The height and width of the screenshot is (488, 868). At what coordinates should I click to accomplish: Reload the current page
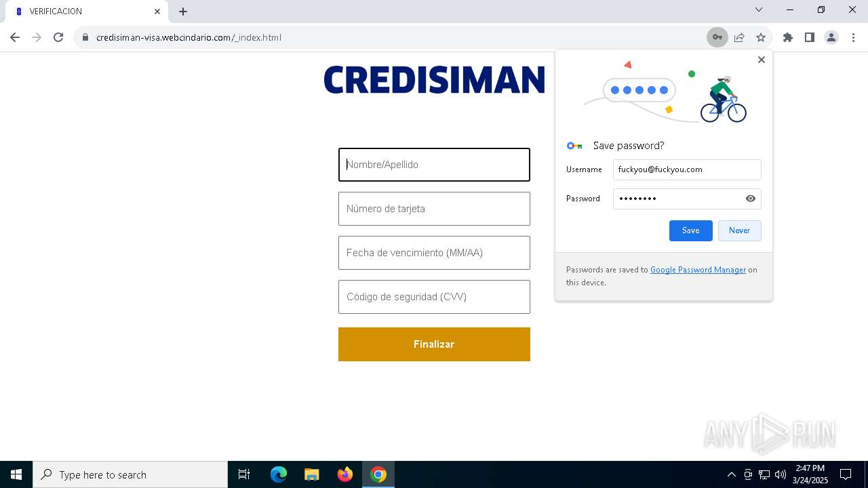coord(58,37)
